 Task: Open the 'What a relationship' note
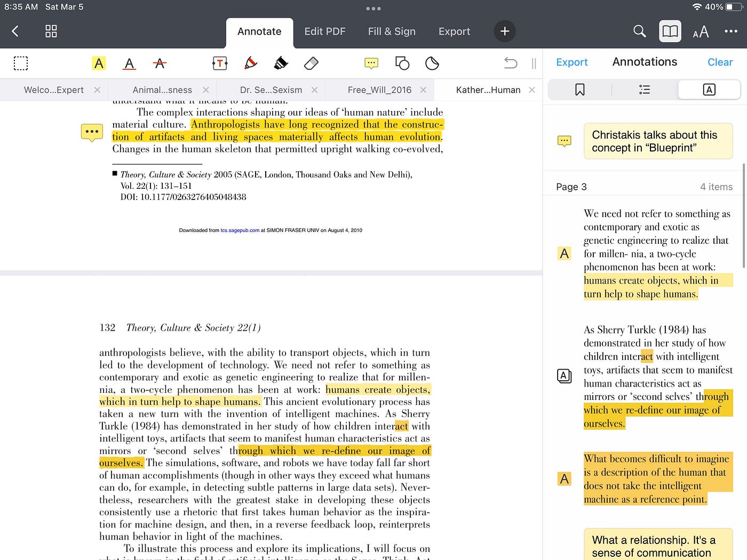658,545
